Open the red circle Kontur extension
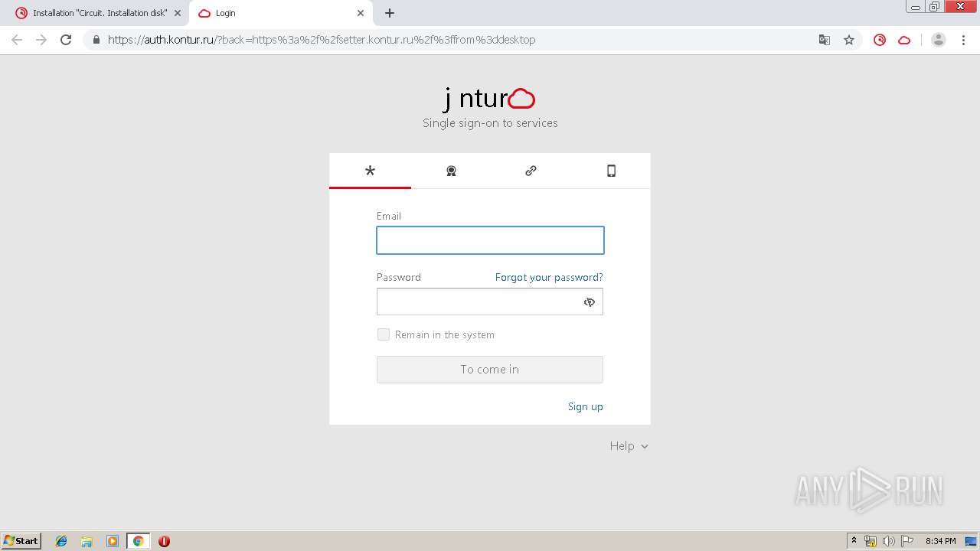This screenshot has height=551, width=980. click(x=880, y=40)
